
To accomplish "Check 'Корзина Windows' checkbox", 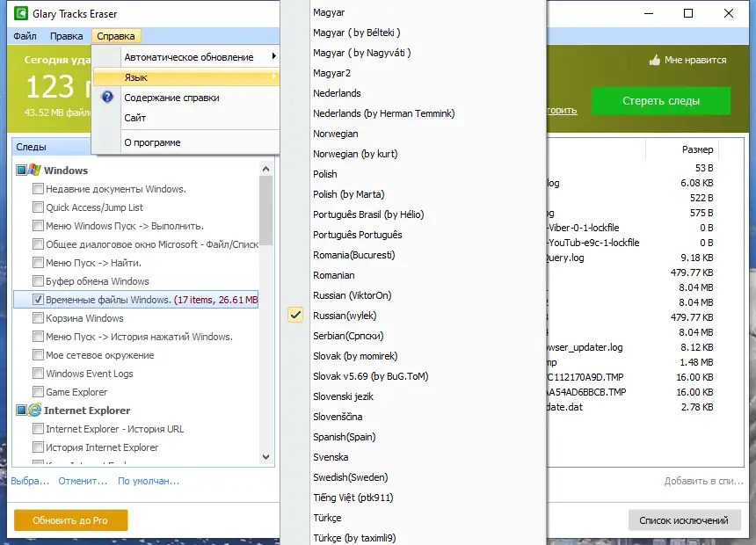I will pos(38,318).
